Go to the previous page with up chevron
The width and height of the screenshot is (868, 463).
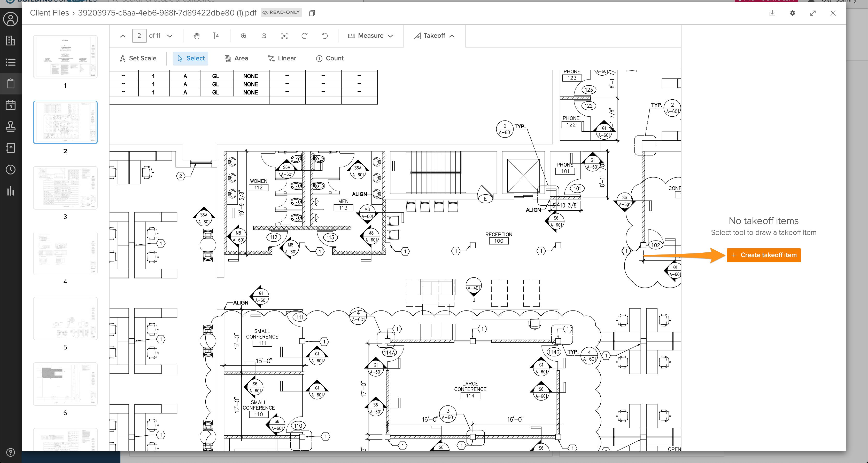click(123, 36)
